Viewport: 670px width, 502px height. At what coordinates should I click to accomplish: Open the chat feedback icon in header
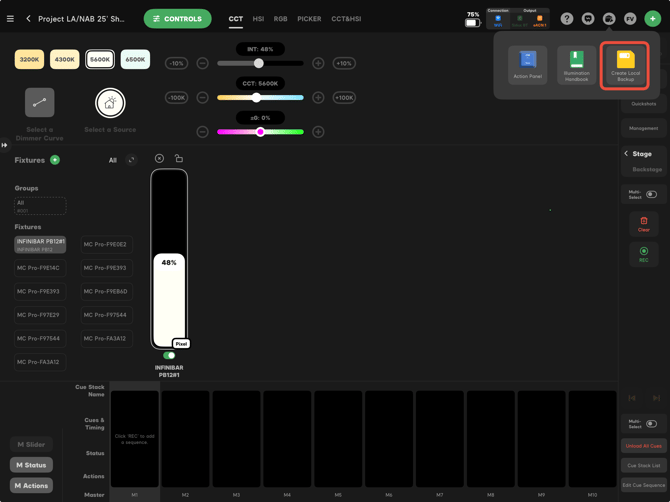click(588, 19)
